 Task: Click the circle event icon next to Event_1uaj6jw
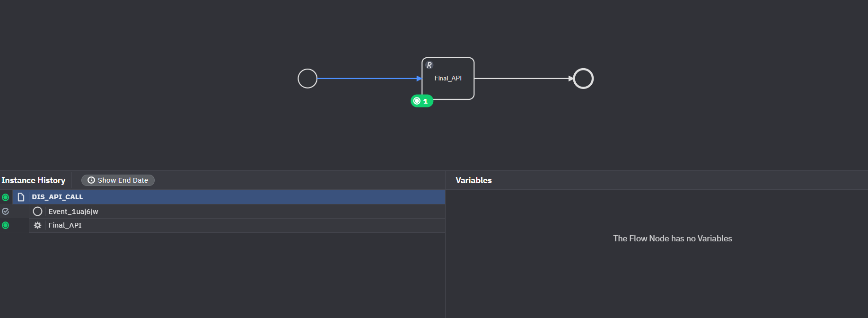[x=38, y=212]
